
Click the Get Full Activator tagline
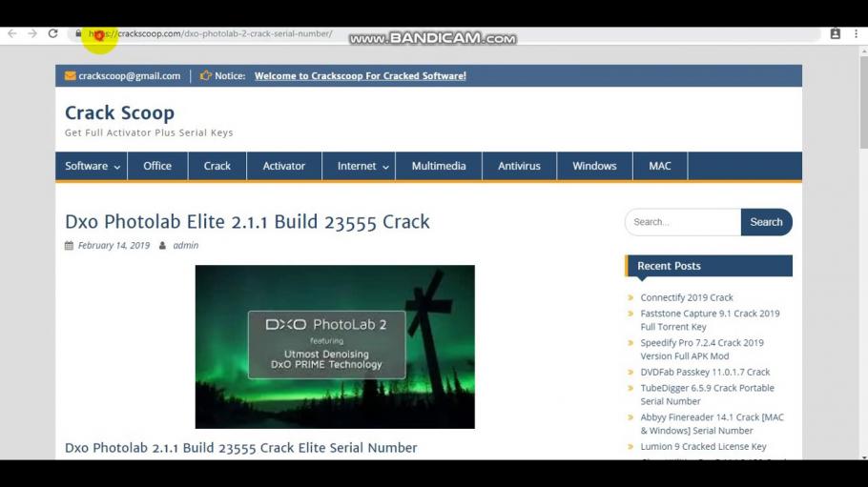click(149, 132)
